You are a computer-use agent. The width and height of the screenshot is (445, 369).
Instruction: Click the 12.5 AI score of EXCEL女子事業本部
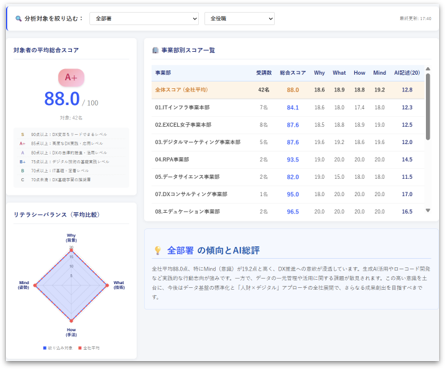407,125
